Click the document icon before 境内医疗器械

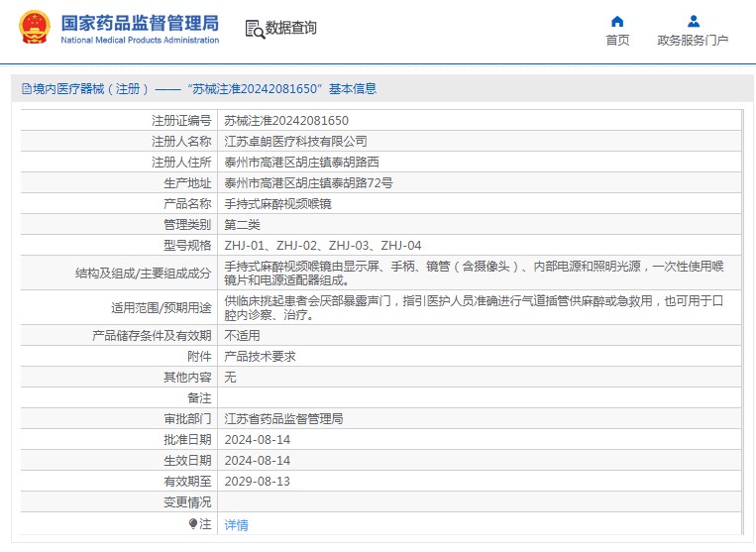pyautogui.click(x=27, y=89)
